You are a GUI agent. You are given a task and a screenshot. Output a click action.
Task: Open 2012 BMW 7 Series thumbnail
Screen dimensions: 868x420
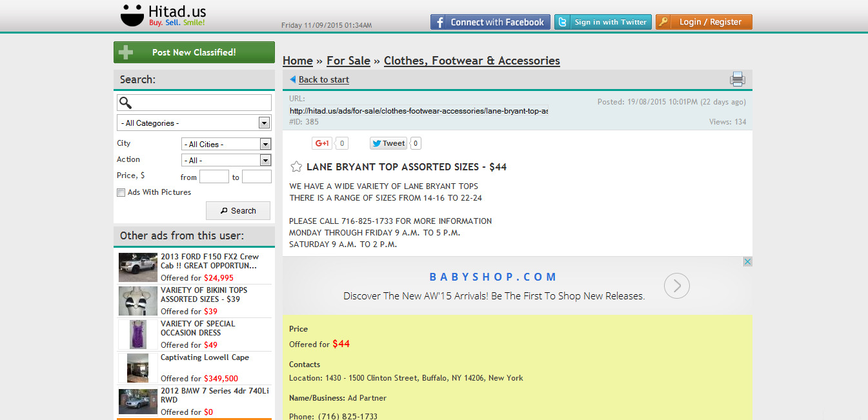click(138, 401)
